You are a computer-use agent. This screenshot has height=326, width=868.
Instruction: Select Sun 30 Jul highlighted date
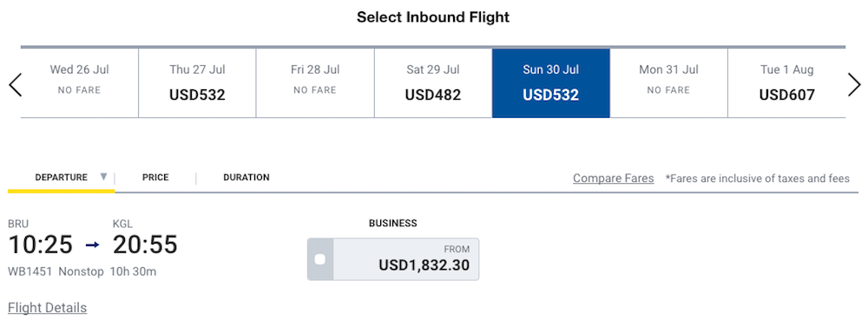click(551, 83)
